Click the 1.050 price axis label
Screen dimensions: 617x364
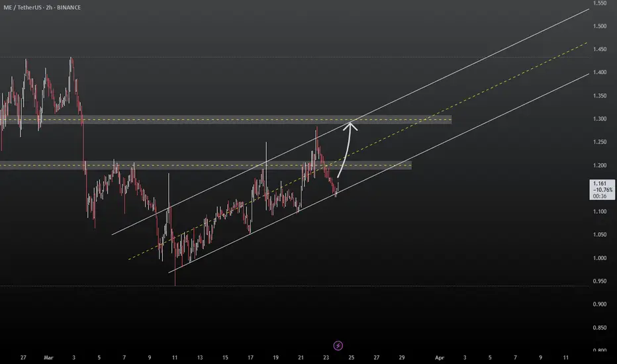[600, 234]
